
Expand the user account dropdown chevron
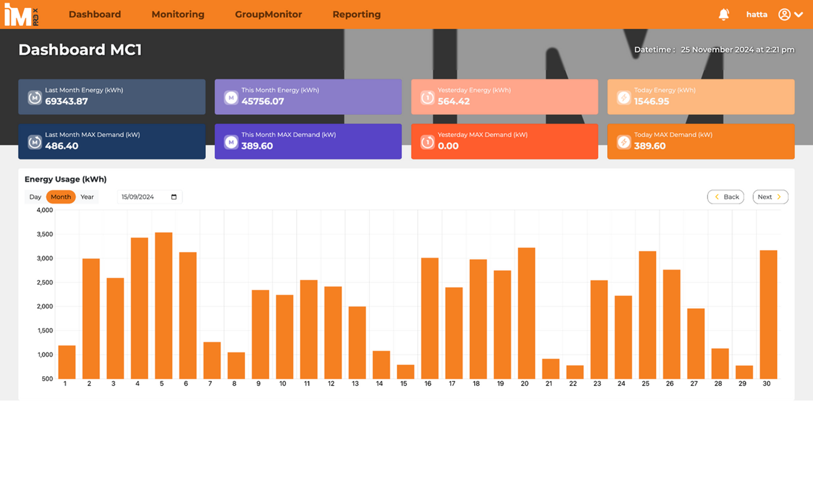coord(799,14)
